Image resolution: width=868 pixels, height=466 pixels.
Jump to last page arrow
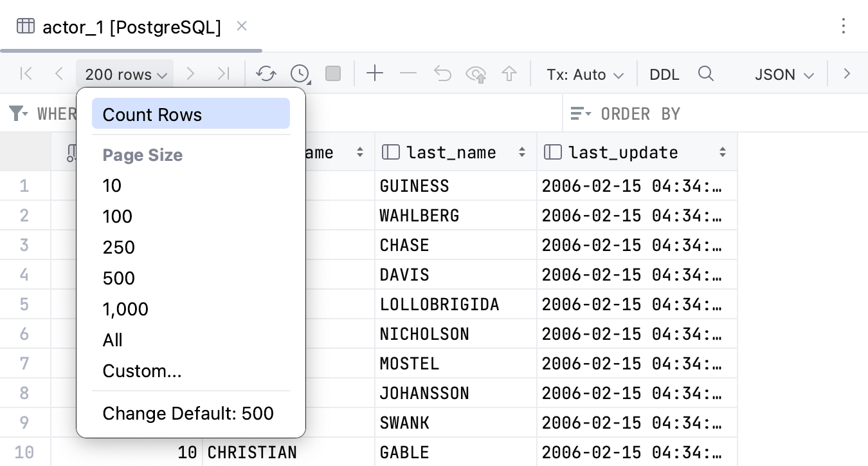pos(223,74)
